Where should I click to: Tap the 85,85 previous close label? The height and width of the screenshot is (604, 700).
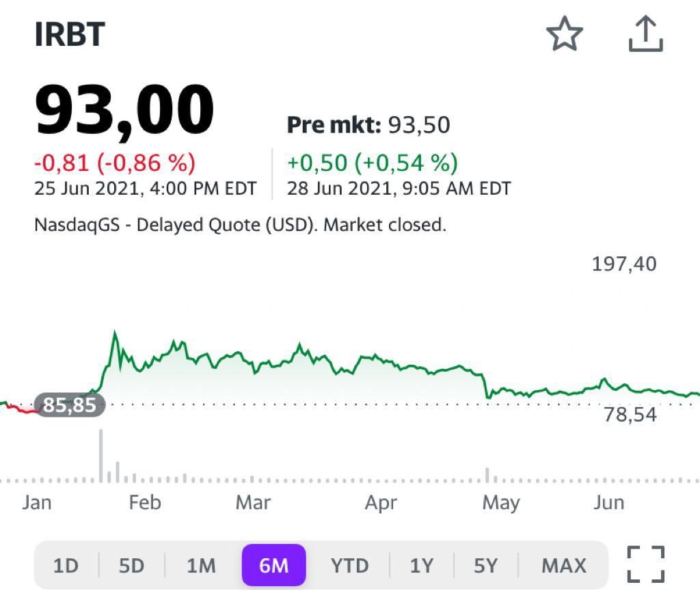click(x=70, y=405)
